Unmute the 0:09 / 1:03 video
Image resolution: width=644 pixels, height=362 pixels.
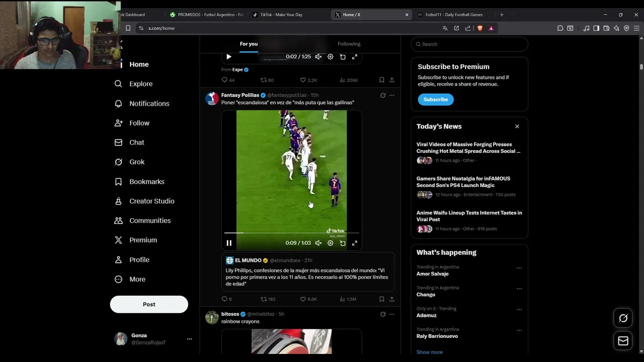318,243
